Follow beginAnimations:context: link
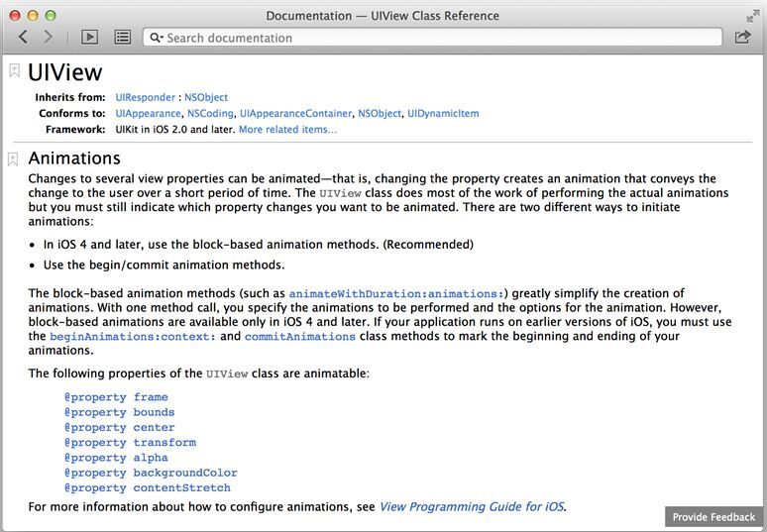The height and width of the screenshot is (532, 767). (133, 337)
